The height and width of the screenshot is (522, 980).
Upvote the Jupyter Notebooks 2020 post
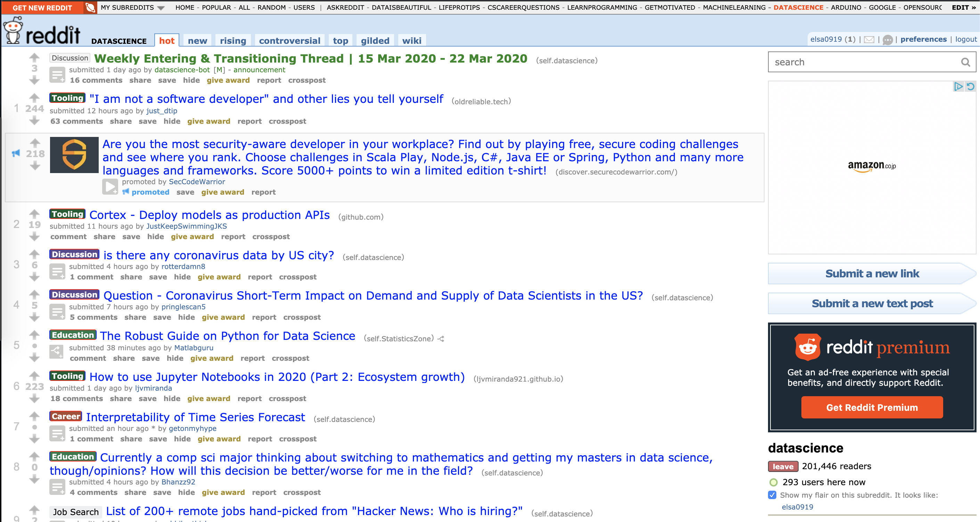pos(34,376)
